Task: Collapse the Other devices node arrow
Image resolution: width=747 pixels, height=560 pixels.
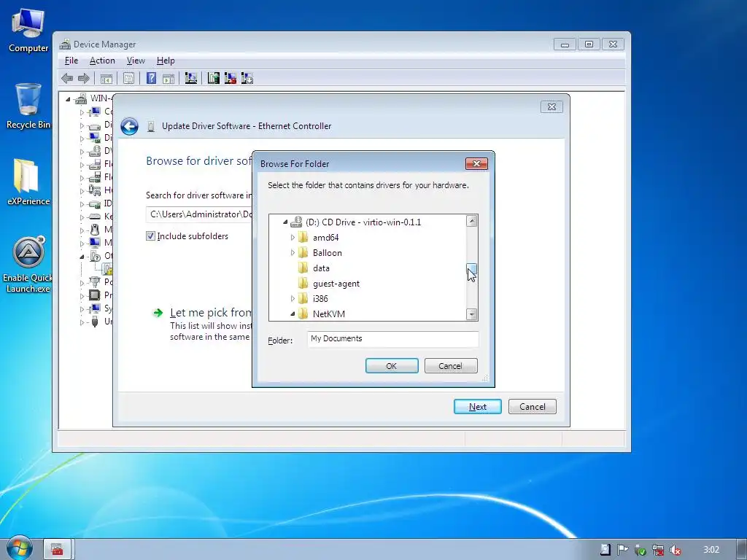Action: 82,256
